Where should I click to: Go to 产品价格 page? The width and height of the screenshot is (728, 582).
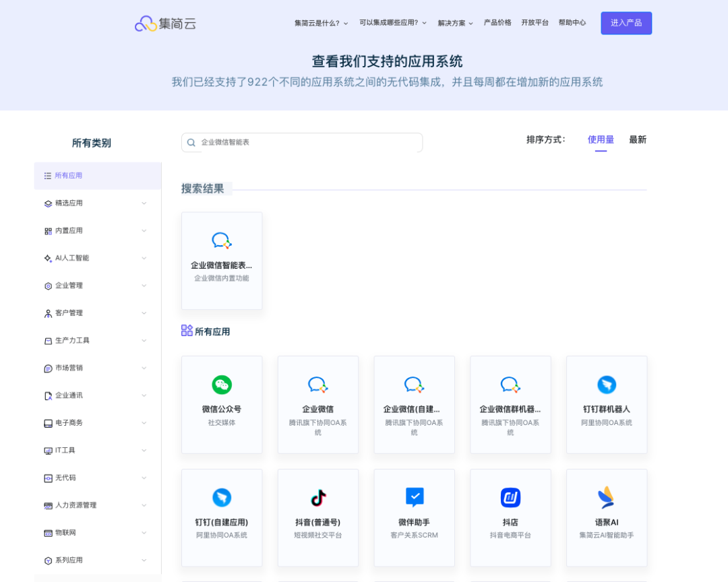pos(497,23)
